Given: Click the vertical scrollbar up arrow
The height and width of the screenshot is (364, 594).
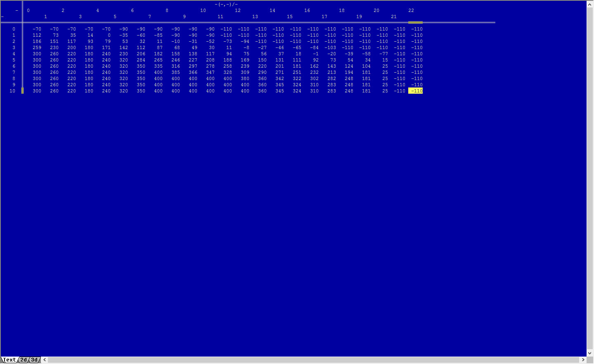Looking at the screenshot, I should tap(590, 4).
